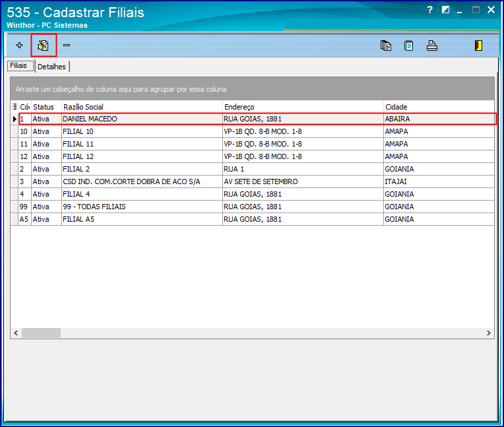Select the CSD IND. COM.CORTE DOBRA DE ACO S/A cell

tap(142, 181)
